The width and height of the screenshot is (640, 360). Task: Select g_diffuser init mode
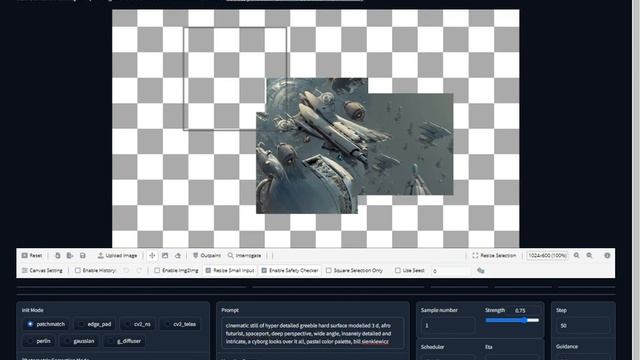tap(124, 341)
